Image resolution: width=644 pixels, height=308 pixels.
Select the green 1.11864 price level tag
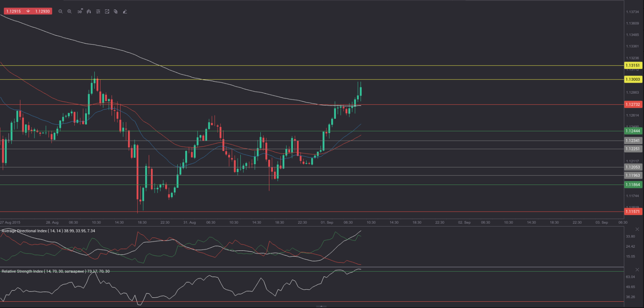[632, 185]
